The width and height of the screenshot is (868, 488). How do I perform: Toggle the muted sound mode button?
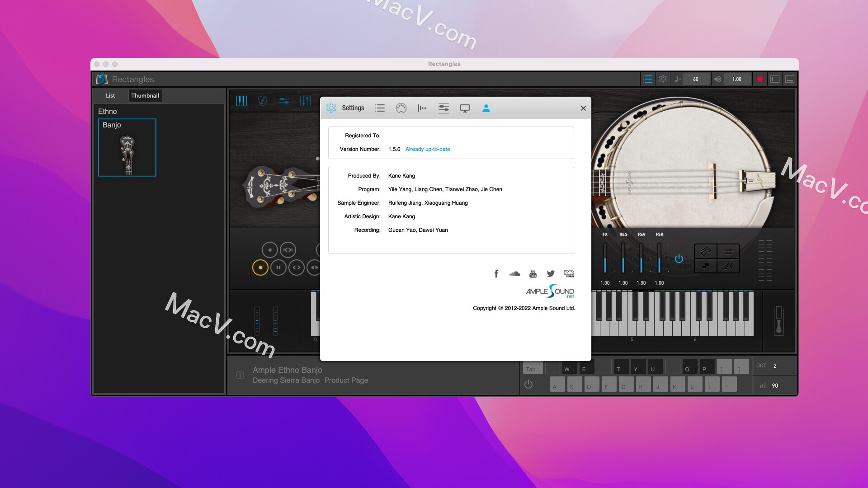coord(728,266)
